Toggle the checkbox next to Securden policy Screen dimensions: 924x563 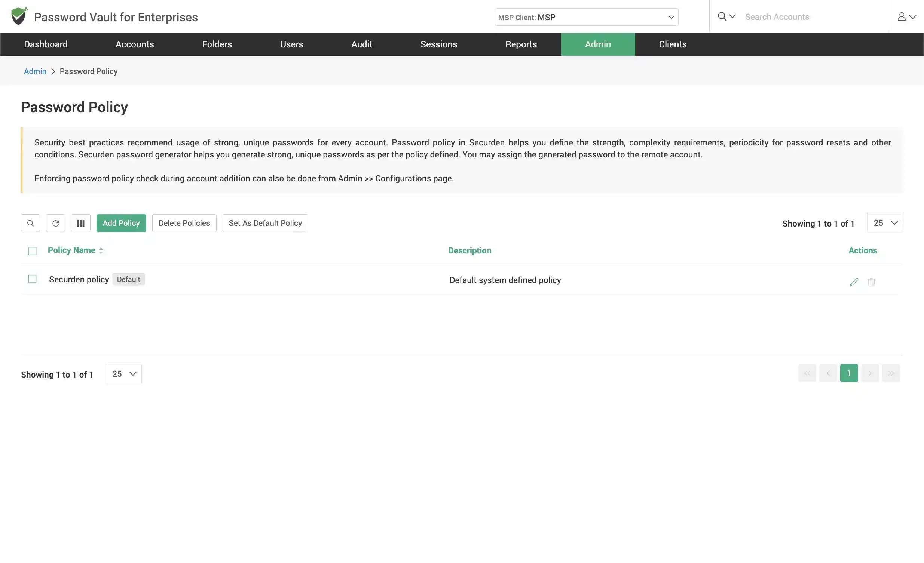[x=32, y=279]
